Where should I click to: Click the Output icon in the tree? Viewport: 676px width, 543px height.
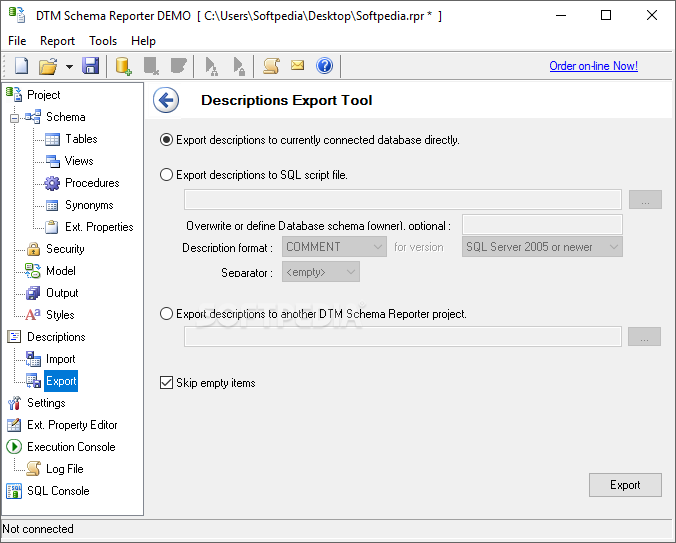[x=33, y=293]
